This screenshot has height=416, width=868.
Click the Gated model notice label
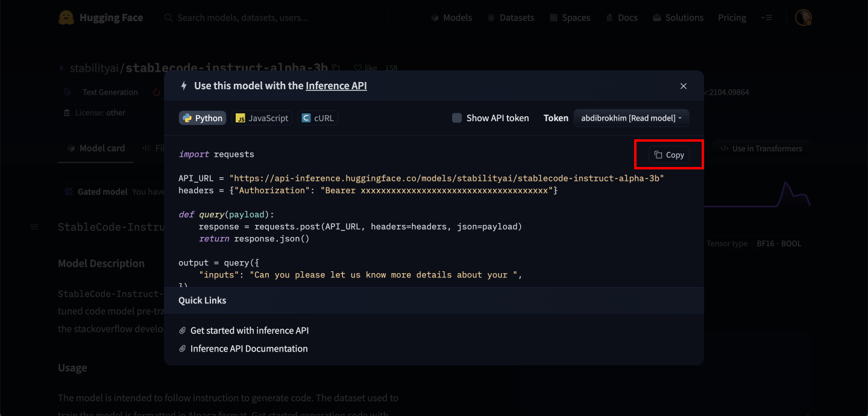[102, 192]
